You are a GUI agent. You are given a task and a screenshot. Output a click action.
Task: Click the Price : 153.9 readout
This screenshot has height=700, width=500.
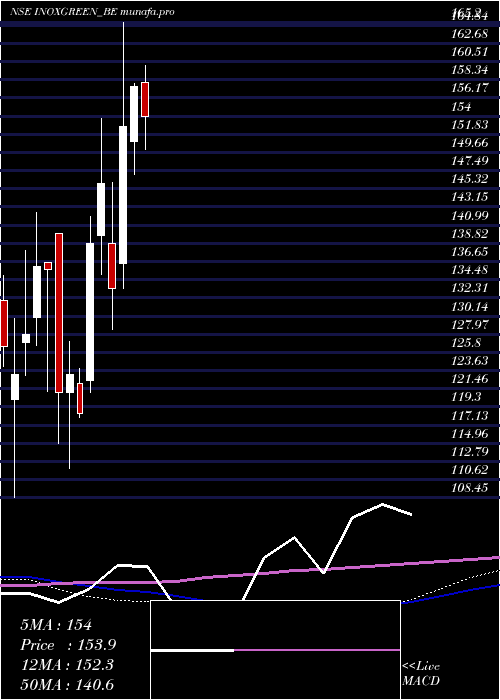coord(69,645)
